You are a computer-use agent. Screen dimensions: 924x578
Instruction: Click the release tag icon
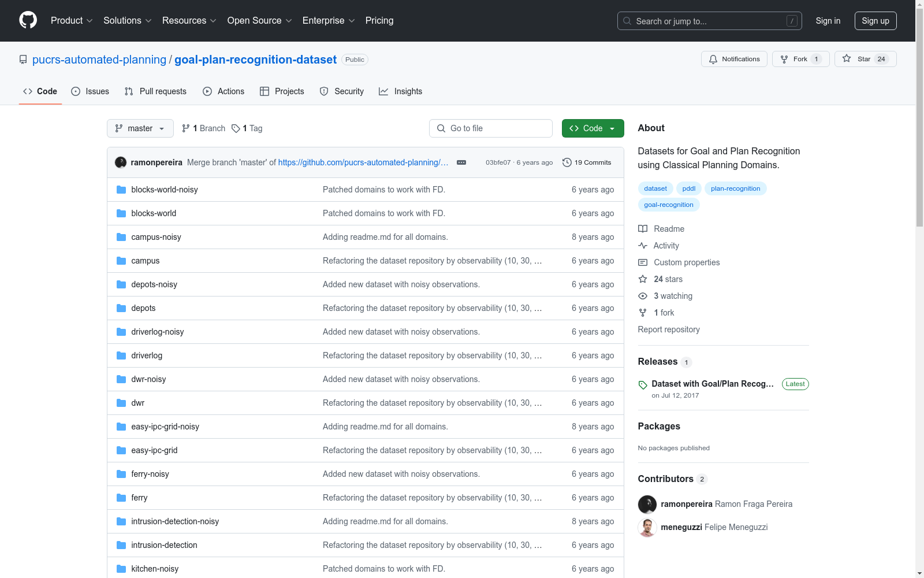click(x=643, y=385)
